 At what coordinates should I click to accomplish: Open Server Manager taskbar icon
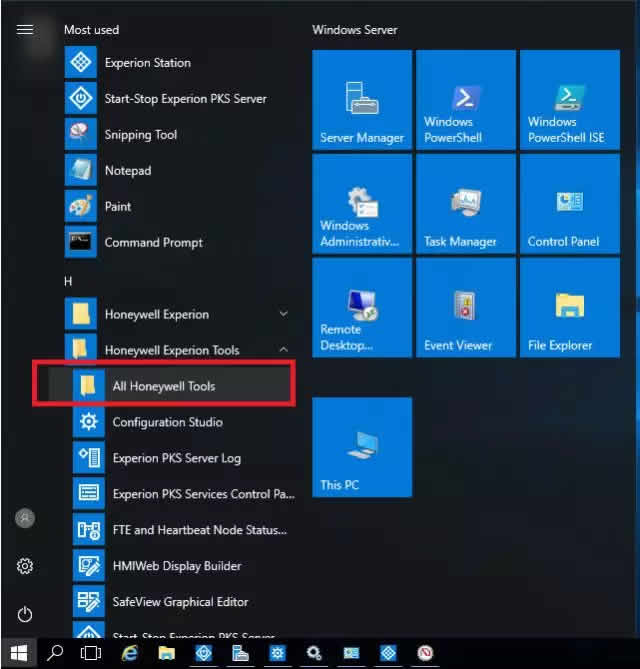[240, 653]
